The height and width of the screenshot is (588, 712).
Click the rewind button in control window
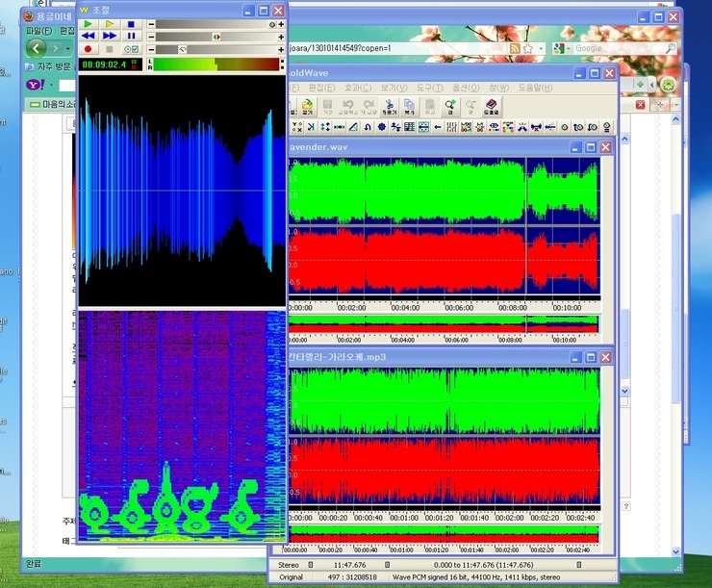pyautogui.click(x=89, y=36)
